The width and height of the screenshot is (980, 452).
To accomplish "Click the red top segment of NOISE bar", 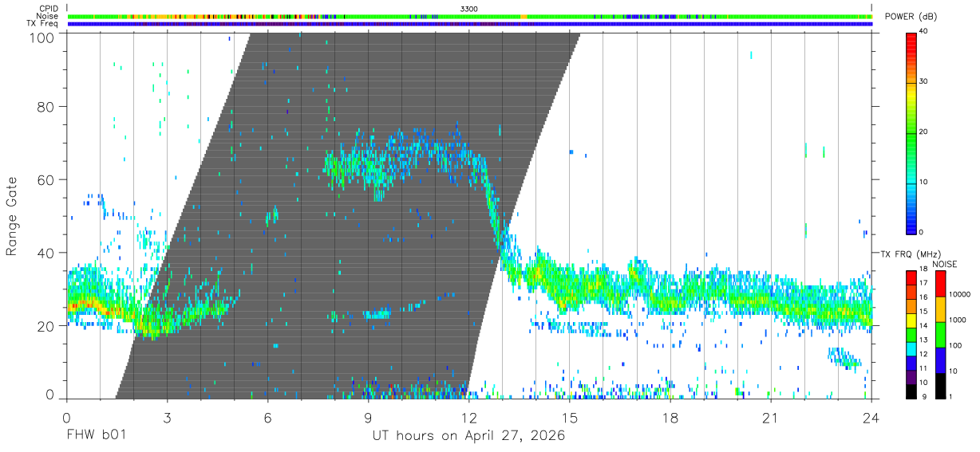I will pos(939,284).
